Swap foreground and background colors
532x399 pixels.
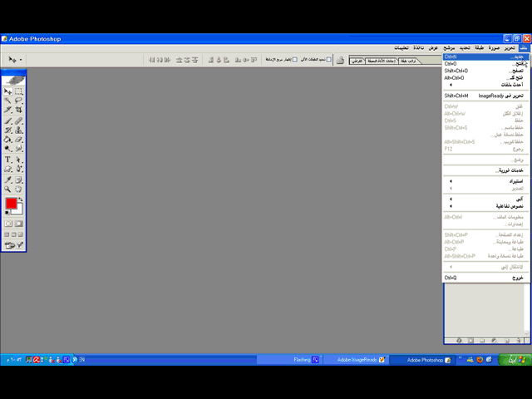pyautogui.click(x=21, y=199)
